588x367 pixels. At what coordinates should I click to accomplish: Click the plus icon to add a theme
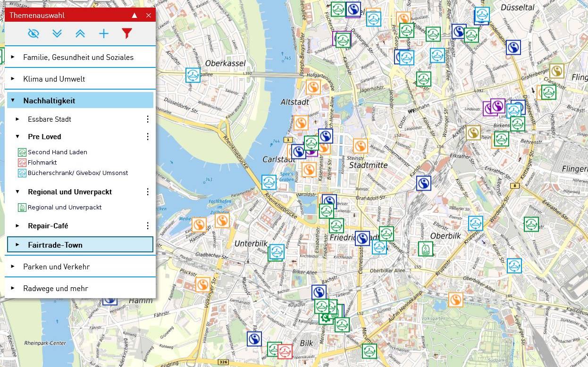coord(103,33)
